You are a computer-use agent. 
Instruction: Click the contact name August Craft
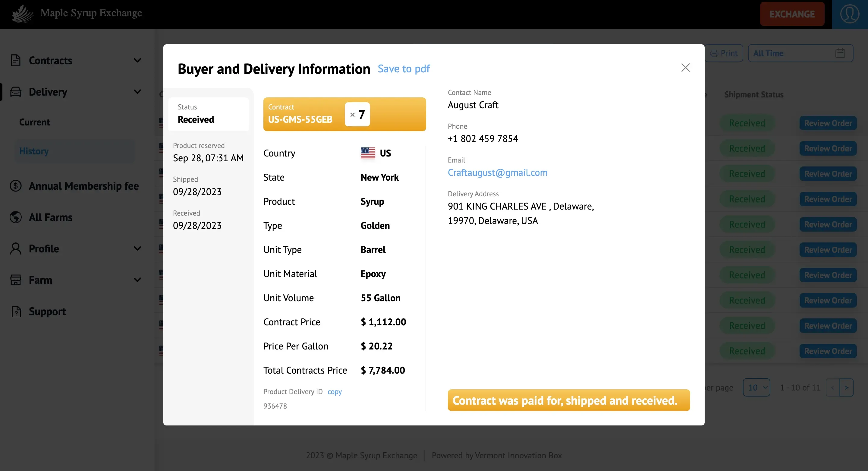473,105
